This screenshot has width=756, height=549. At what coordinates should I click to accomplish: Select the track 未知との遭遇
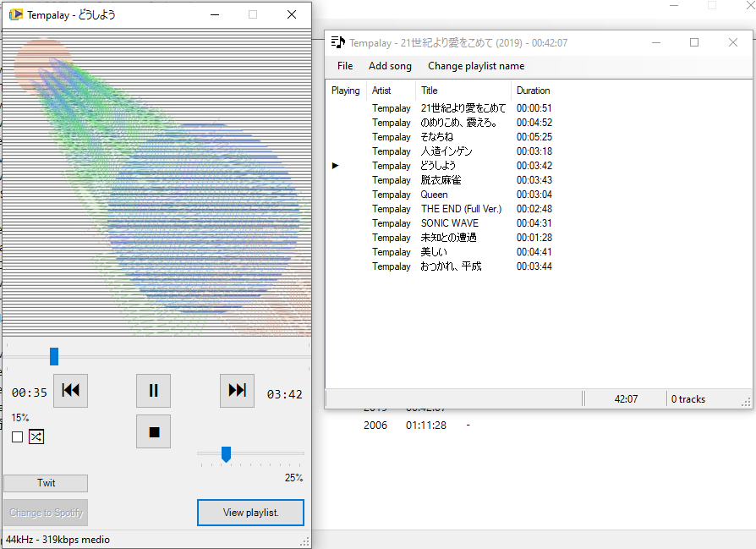click(448, 238)
